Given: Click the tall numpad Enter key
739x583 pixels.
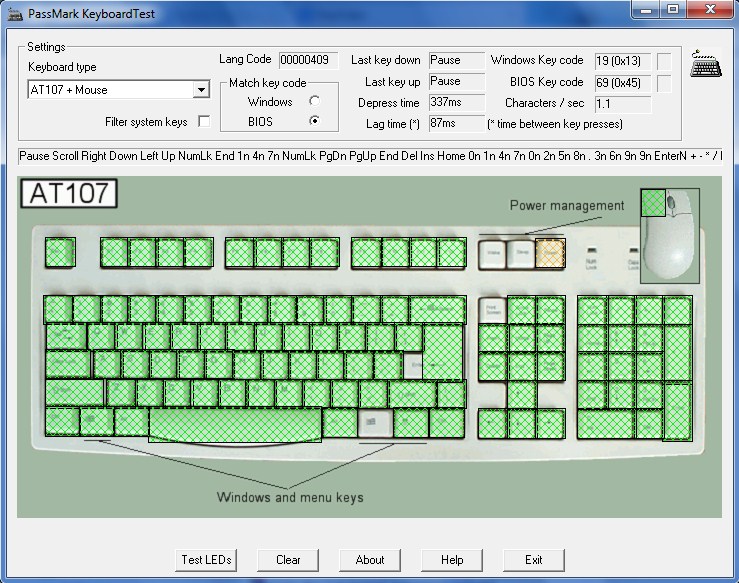Looking at the screenshot, I should (x=678, y=412).
